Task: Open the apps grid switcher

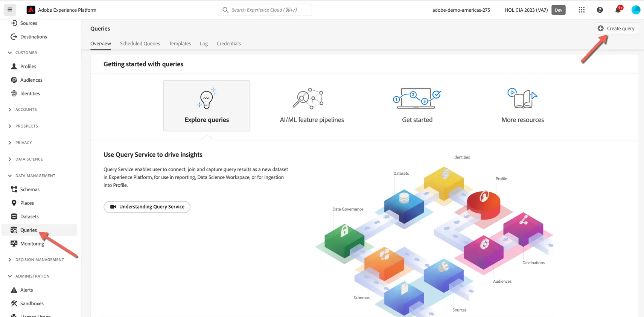Action: point(582,10)
